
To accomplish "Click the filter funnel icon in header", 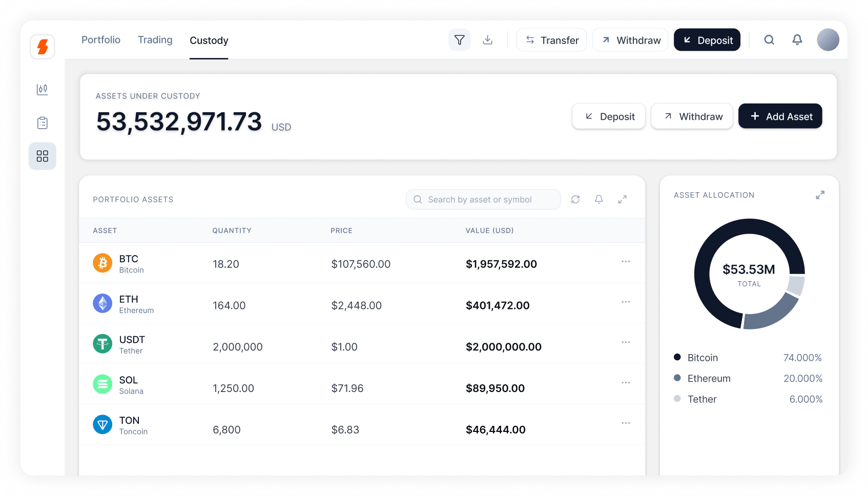I will click(x=460, y=40).
